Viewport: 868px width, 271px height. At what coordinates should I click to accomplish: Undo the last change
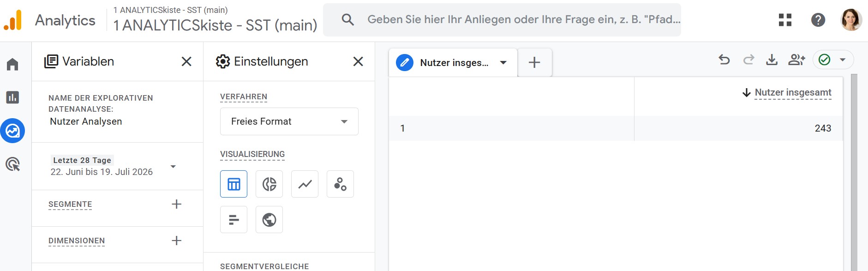pyautogui.click(x=724, y=60)
